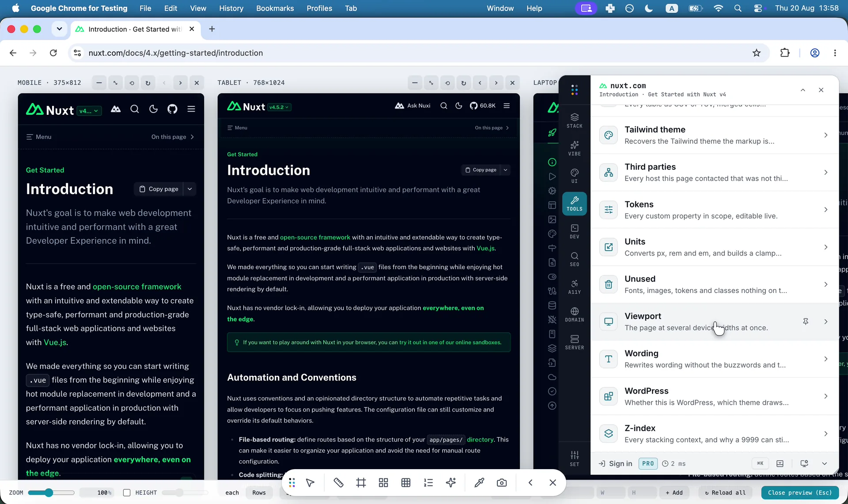Image resolution: width=848 pixels, height=504 pixels.
Task: Open the Tailwind theme tool
Action: (714, 135)
